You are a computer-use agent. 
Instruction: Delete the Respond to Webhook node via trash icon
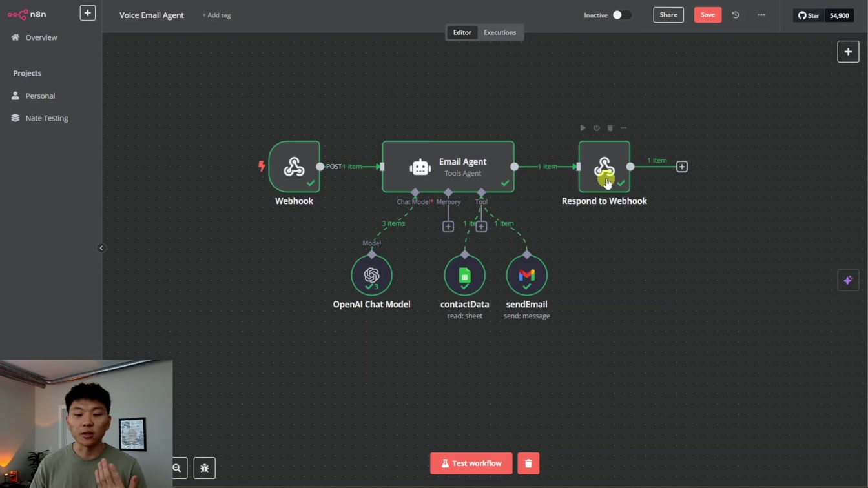click(x=610, y=128)
